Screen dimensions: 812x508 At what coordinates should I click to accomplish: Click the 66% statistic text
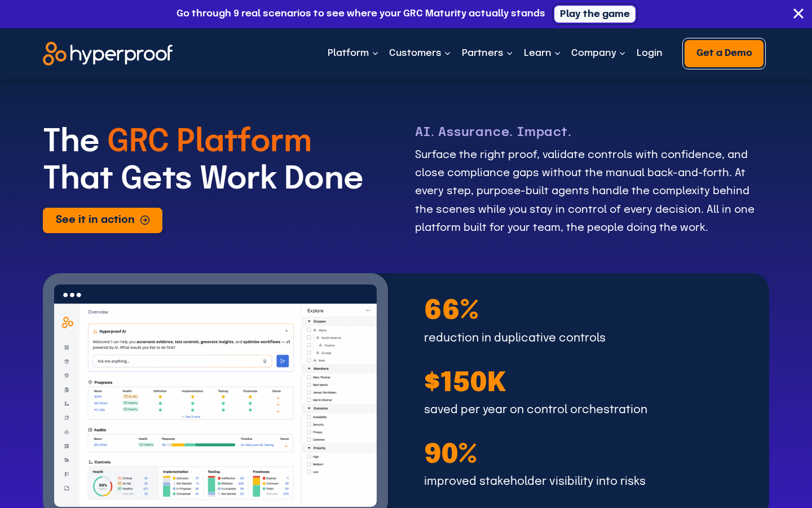click(452, 309)
